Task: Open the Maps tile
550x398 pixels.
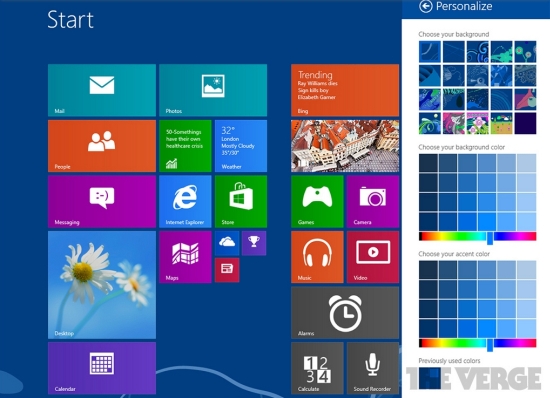Action: [185, 257]
